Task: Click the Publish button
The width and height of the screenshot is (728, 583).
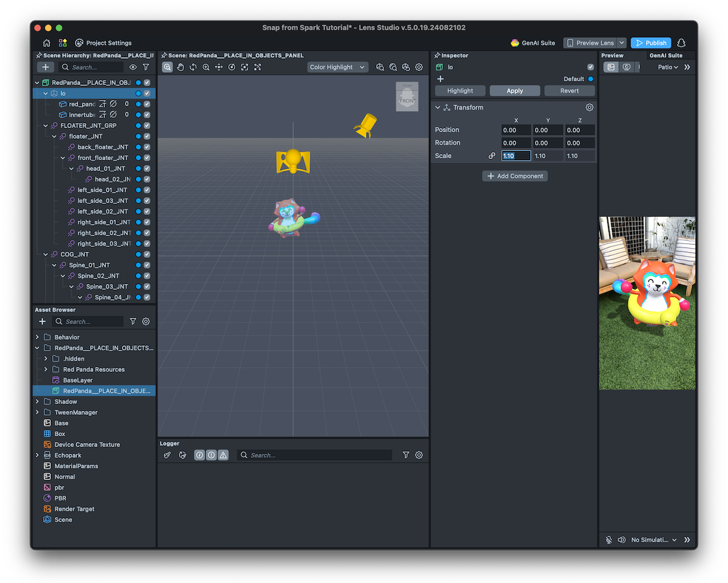Action: point(651,43)
